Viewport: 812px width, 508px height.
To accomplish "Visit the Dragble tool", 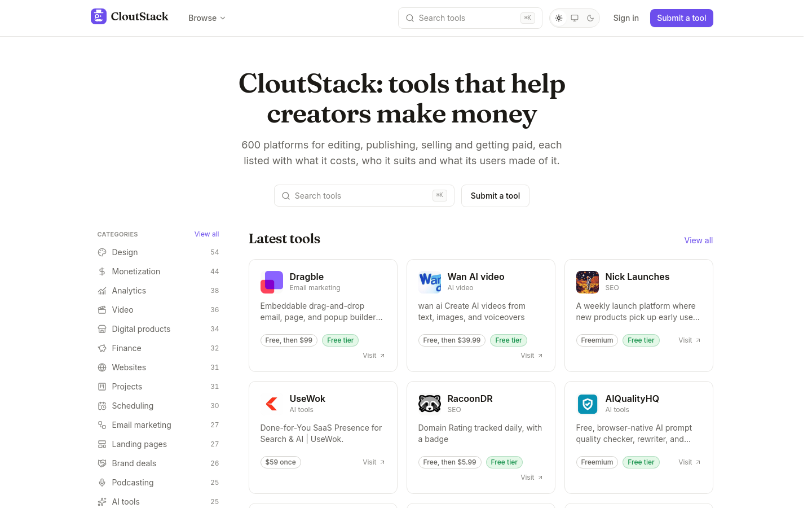I will point(374,356).
